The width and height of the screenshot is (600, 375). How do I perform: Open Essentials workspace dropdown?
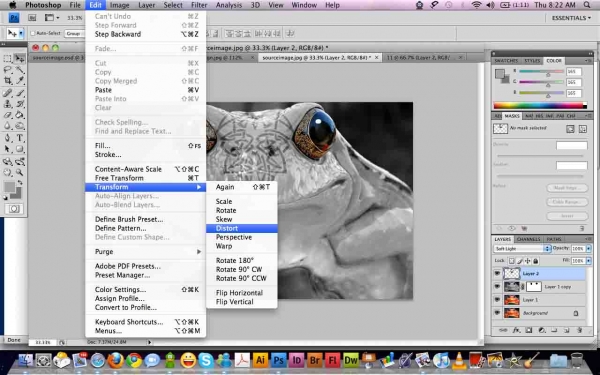click(x=571, y=18)
